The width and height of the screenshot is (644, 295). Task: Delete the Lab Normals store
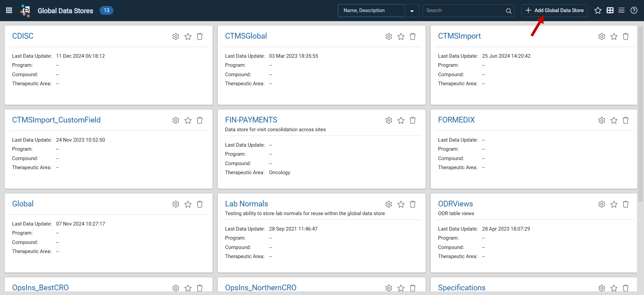click(413, 204)
